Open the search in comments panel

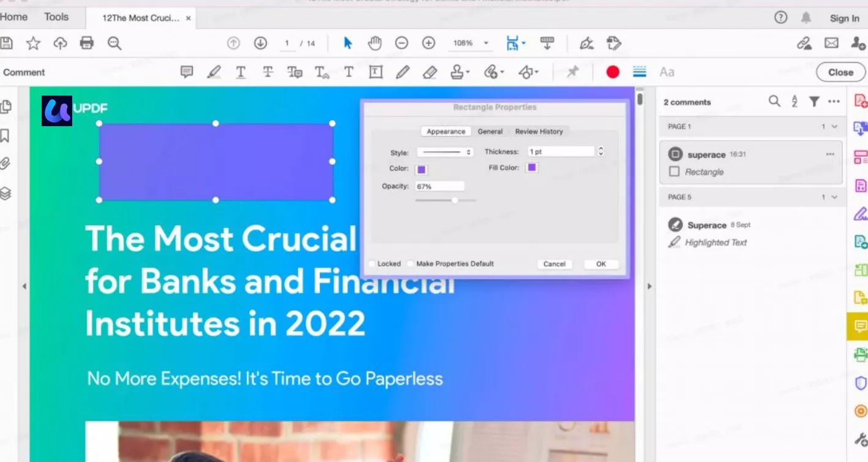[774, 101]
